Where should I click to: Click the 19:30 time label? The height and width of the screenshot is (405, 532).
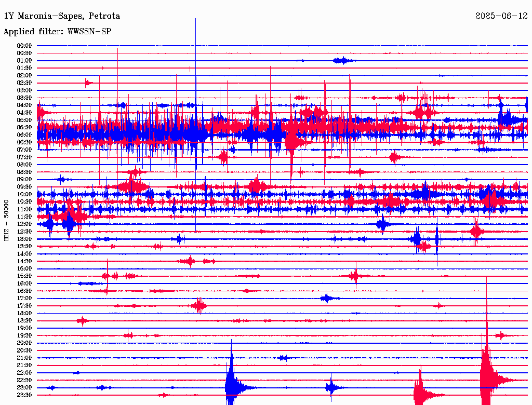[x=24, y=335]
